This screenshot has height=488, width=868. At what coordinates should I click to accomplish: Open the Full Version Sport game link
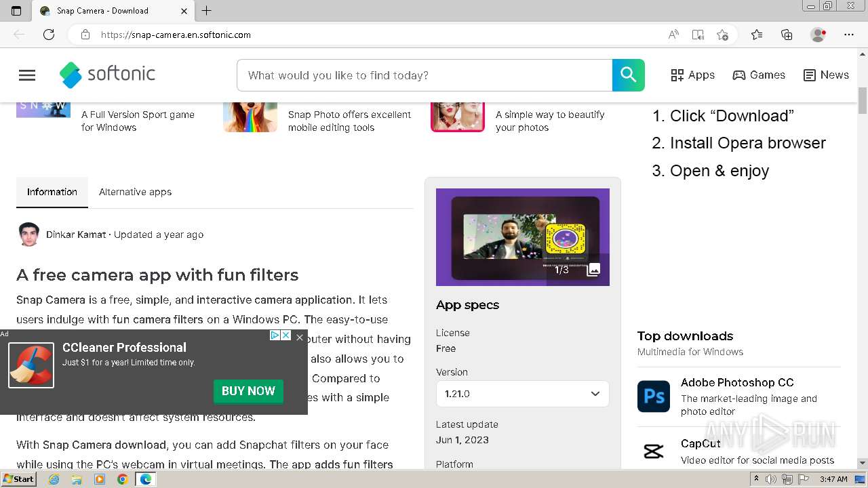(138, 121)
